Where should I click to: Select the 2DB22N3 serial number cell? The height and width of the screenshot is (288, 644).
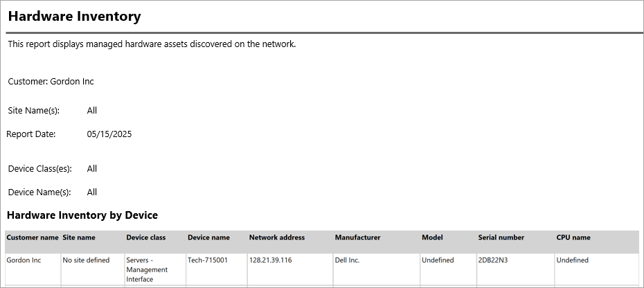tap(493, 260)
